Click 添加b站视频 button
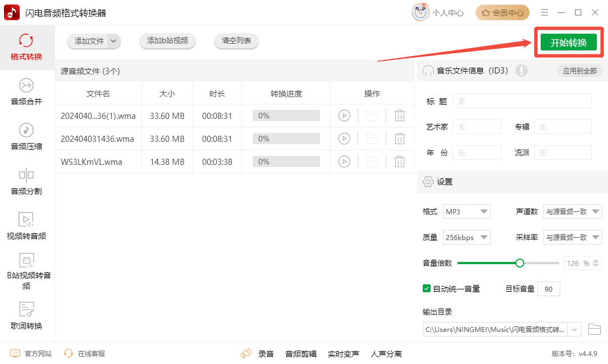This screenshot has height=364, width=608. 167,40
